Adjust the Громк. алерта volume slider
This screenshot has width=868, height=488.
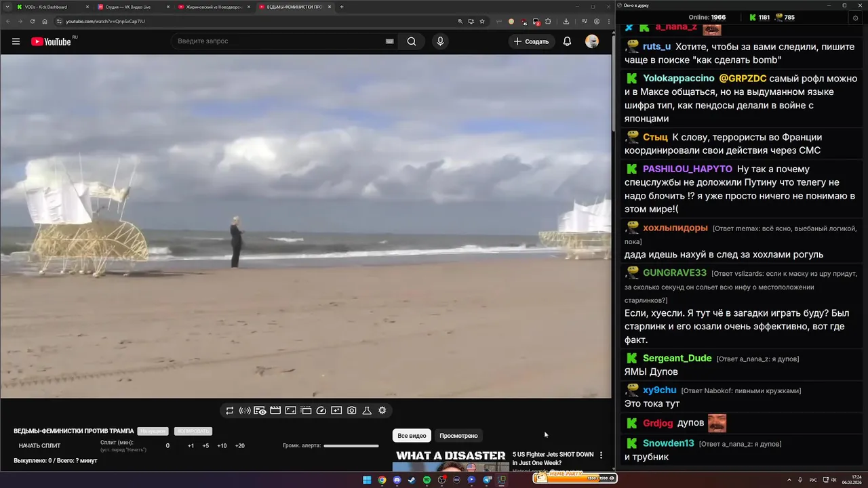[351, 446]
